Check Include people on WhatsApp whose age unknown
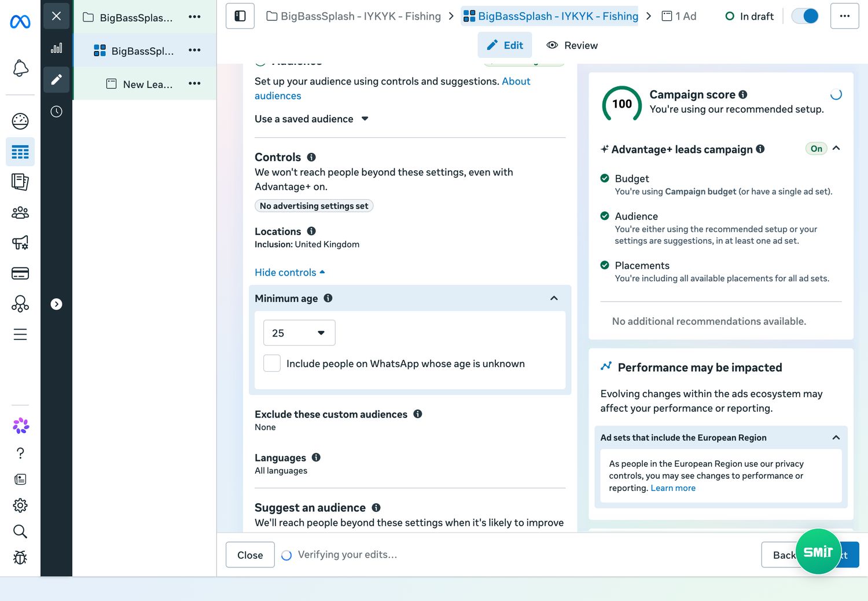 [x=272, y=363]
